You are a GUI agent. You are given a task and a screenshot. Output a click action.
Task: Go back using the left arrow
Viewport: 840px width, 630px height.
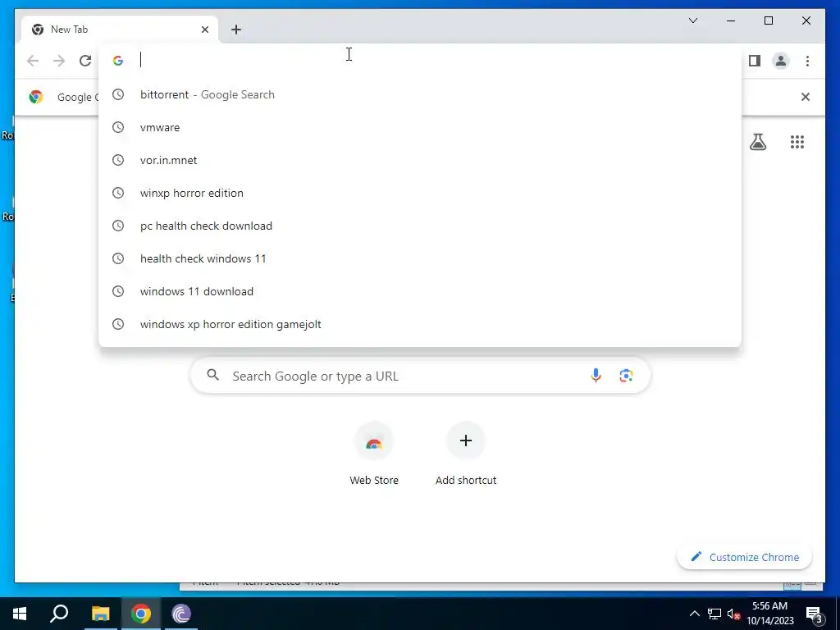click(x=33, y=61)
